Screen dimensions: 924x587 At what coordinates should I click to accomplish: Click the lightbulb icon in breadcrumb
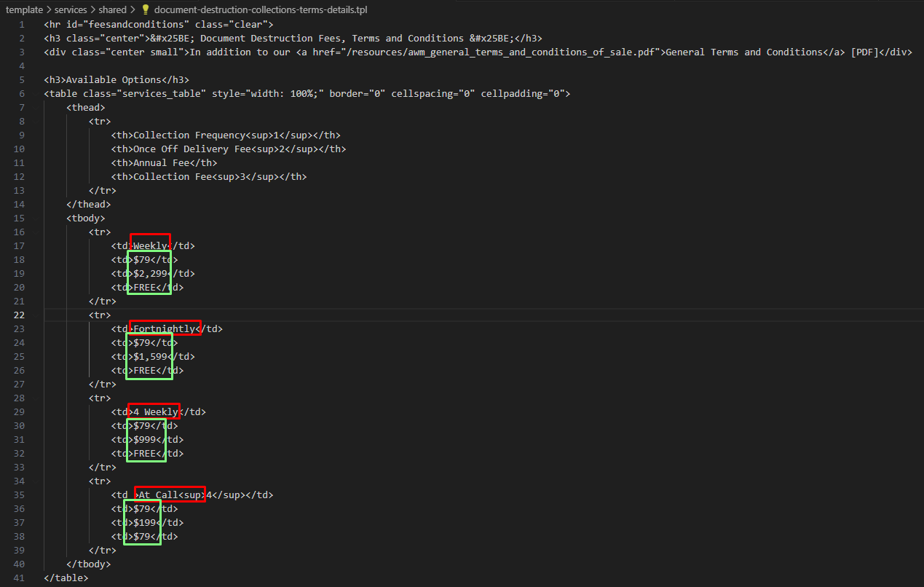click(146, 9)
